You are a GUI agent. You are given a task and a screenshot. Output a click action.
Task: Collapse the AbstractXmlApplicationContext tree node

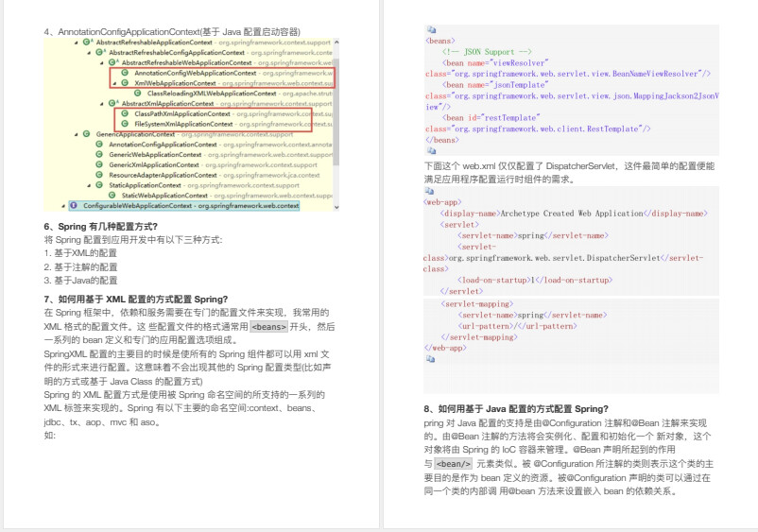[x=102, y=104]
